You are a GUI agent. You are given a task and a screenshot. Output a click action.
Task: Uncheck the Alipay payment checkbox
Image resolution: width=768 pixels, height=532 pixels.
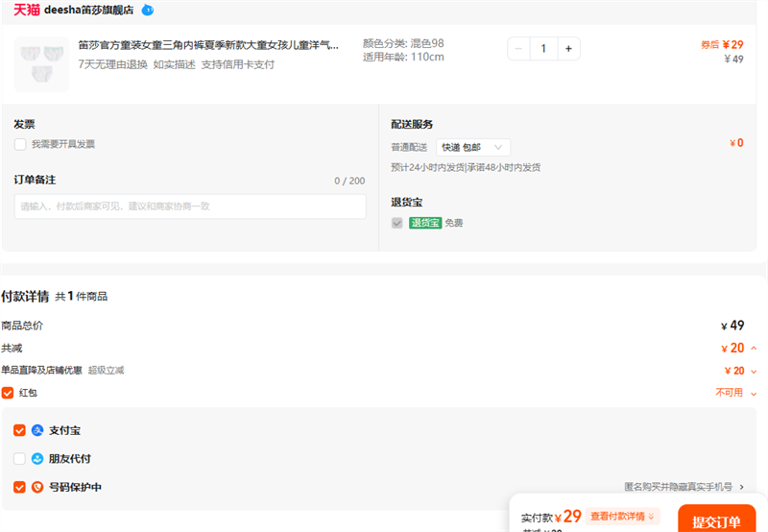pos(19,430)
